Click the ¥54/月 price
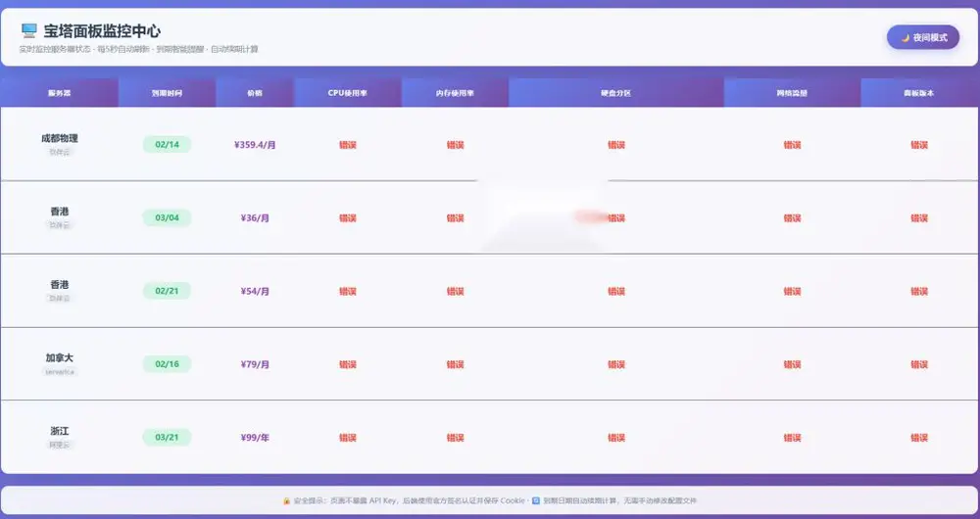The image size is (980, 519). point(255,291)
